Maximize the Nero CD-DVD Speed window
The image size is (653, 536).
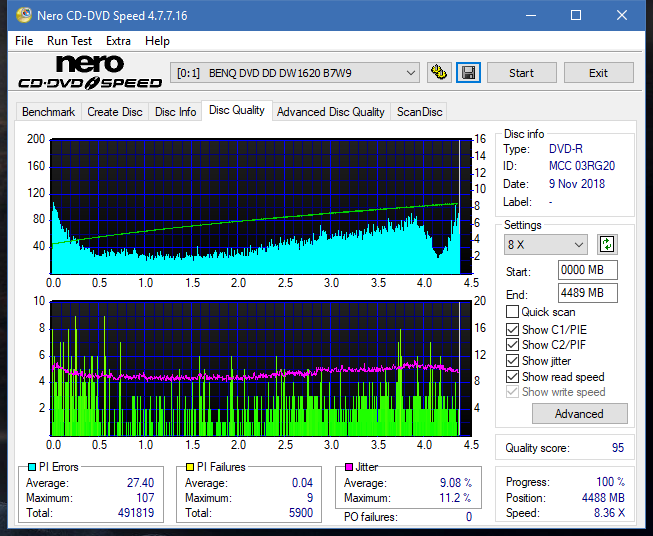576,15
